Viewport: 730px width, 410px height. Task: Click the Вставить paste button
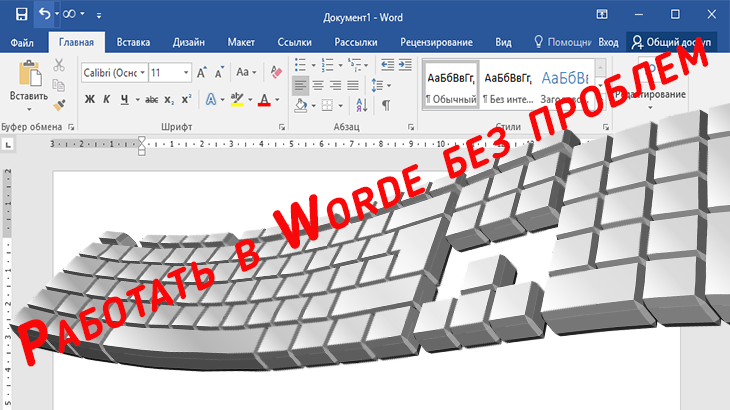(29, 80)
